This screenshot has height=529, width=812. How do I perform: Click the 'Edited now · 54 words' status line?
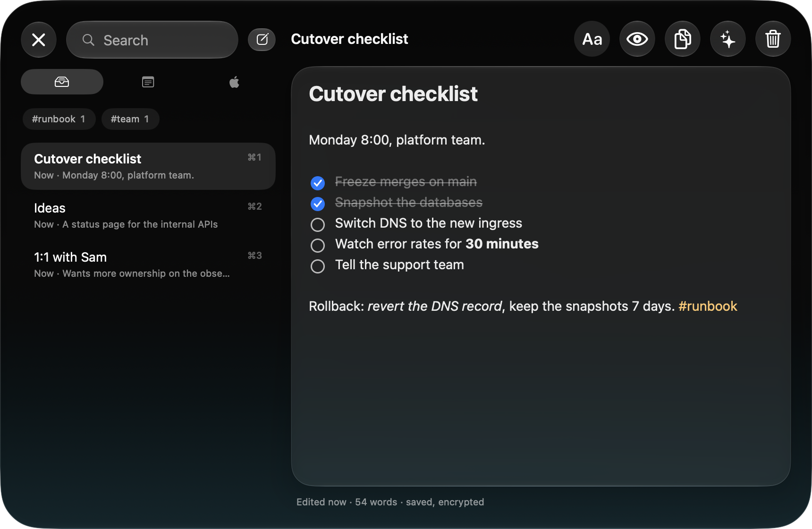390,502
